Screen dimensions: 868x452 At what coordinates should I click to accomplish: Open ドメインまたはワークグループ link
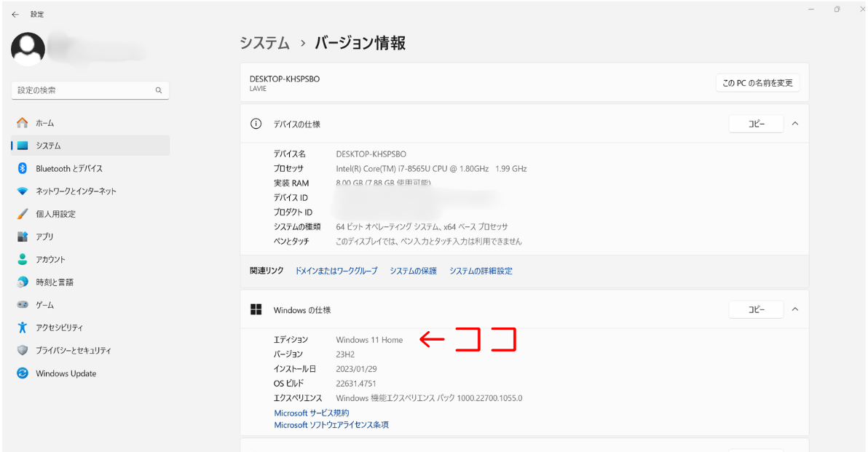[x=336, y=271]
